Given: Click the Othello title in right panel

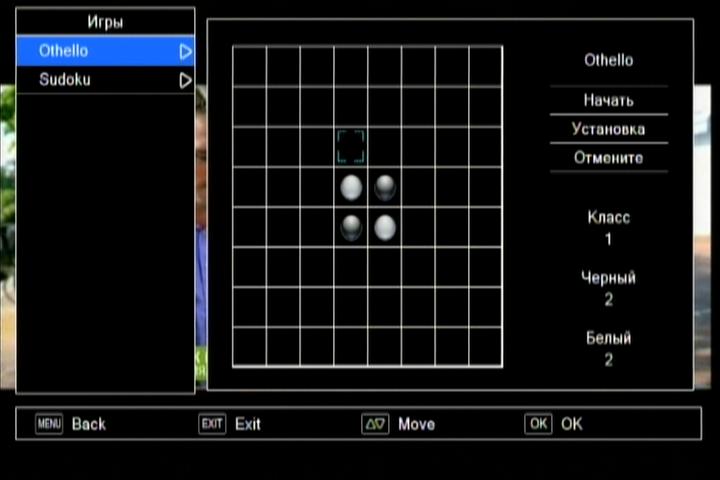Looking at the screenshot, I should point(608,60).
